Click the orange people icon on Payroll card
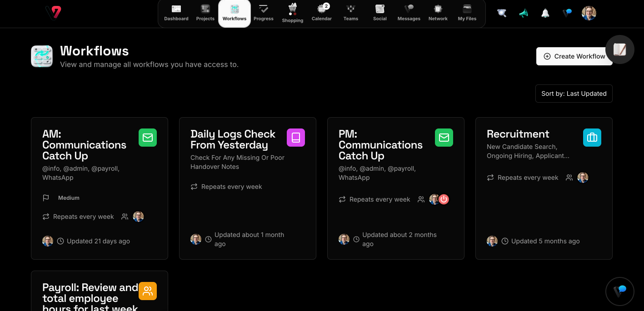This screenshot has width=644, height=311. (148, 291)
